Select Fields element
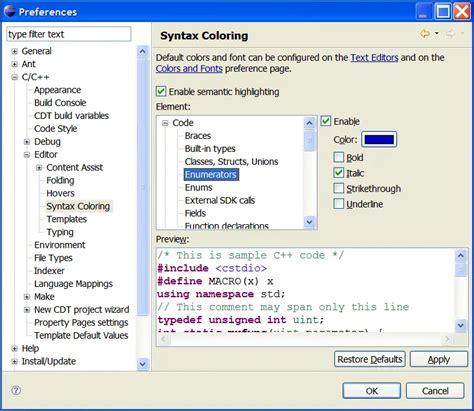The height and width of the screenshot is (411, 474). (195, 213)
